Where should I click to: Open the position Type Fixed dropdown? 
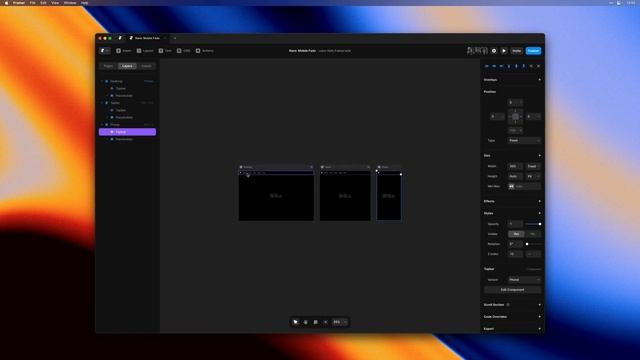click(x=524, y=140)
